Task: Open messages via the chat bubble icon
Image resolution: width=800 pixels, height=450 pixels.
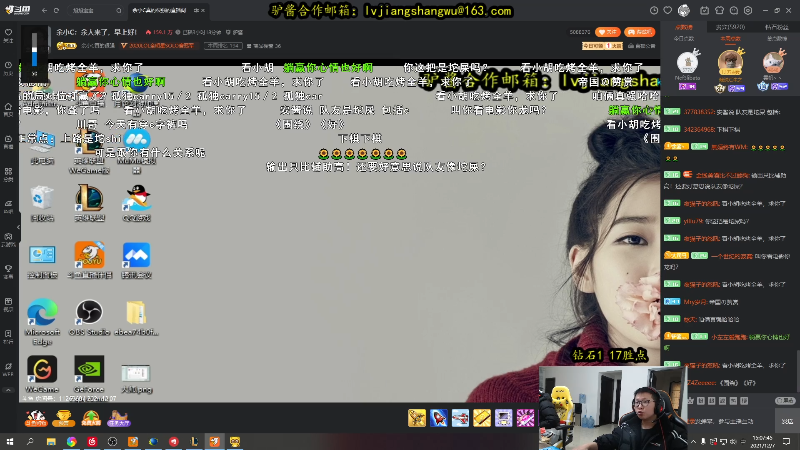Action: point(734,10)
